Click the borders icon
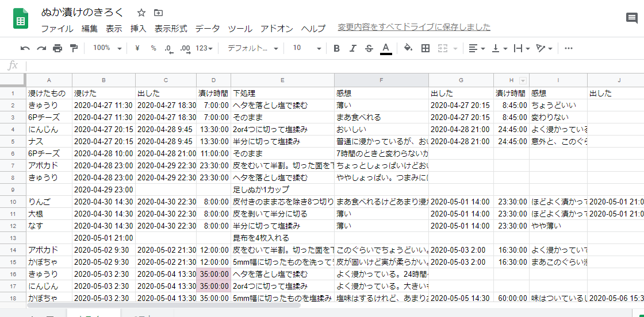Screen dimensions: 644x317 pyautogui.click(x=425, y=48)
